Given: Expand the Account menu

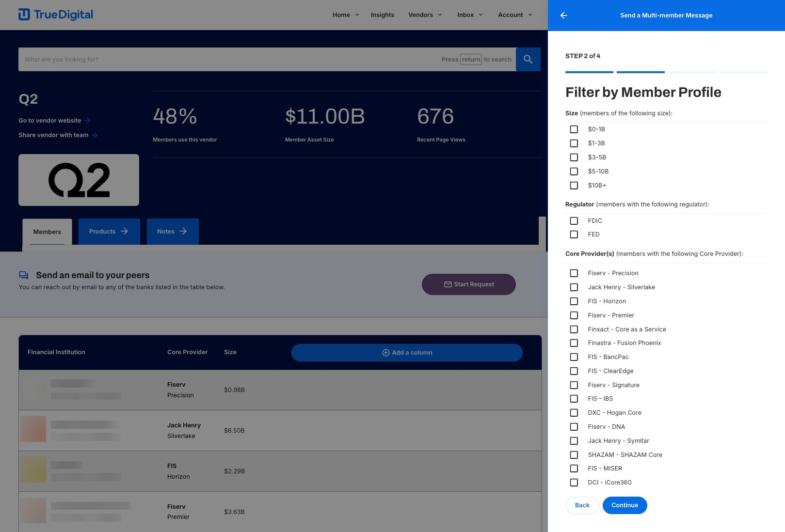Looking at the screenshot, I should 511,15.
